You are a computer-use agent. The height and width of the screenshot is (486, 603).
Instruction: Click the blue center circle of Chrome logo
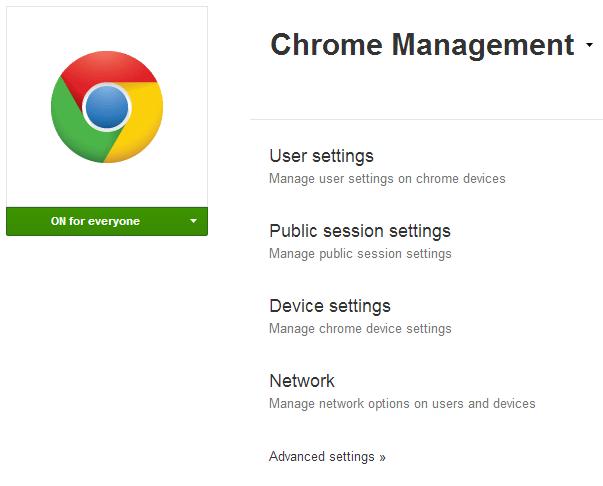tap(107, 108)
